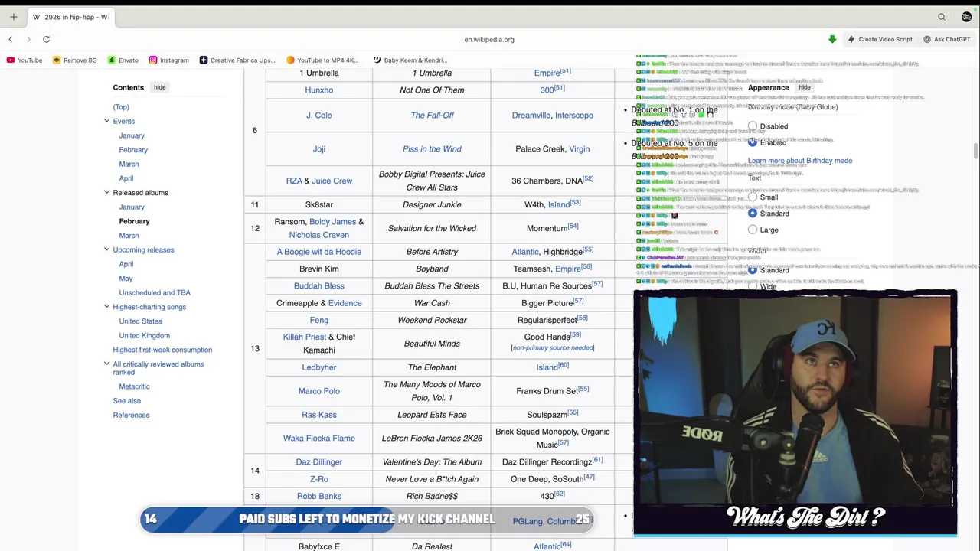980x551 pixels.
Task: Select the Weekend Rockstar title cell
Action: [432, 320]
